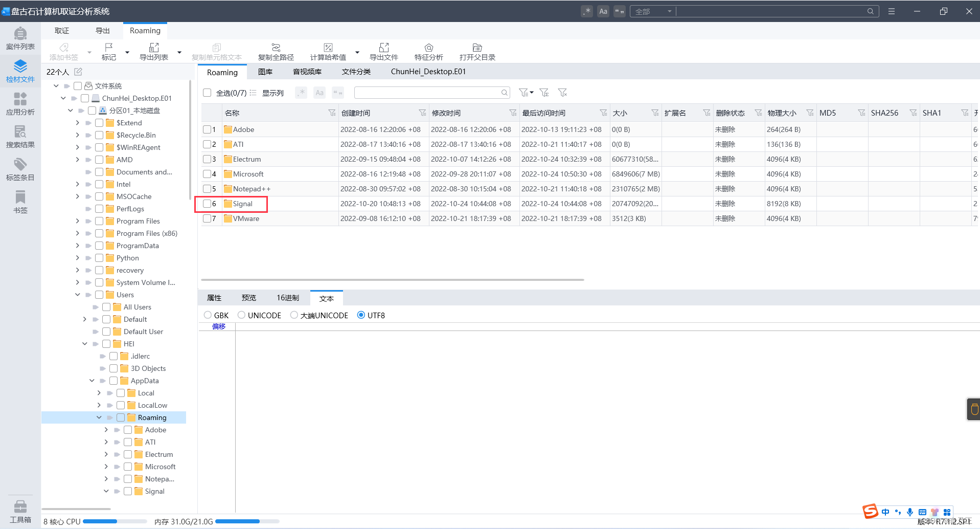The image size is (980, 529).
Task: Switch to the 属性 properties tab
Action: (214, 298)
